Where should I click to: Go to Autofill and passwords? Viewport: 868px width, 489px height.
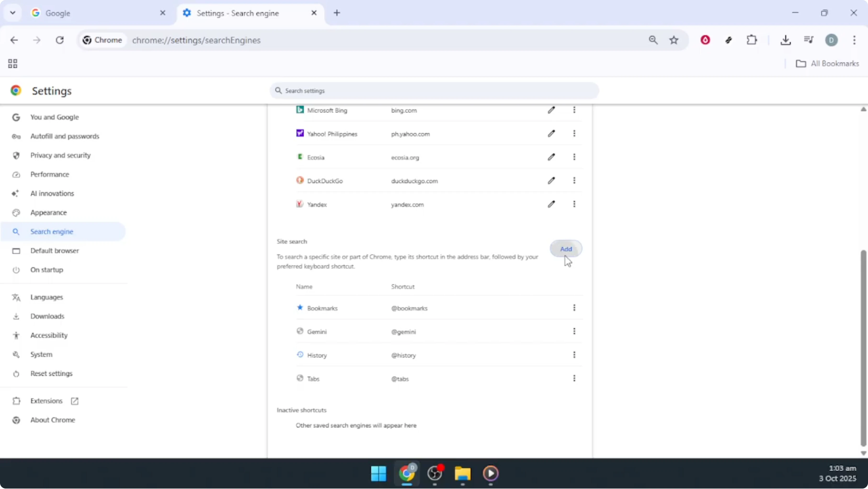[x=63, y=136]
